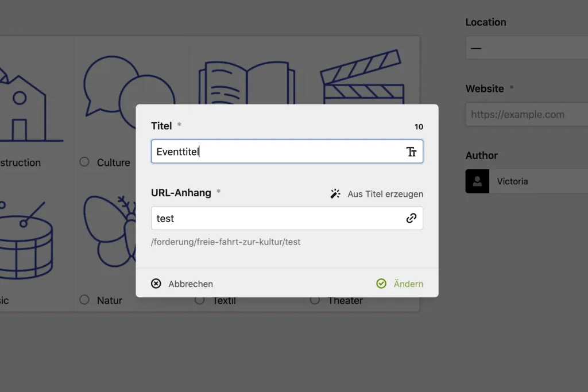Click the open book icon
Image resolution: width=588 pixels, height=392 pixels.
[246, 83]
